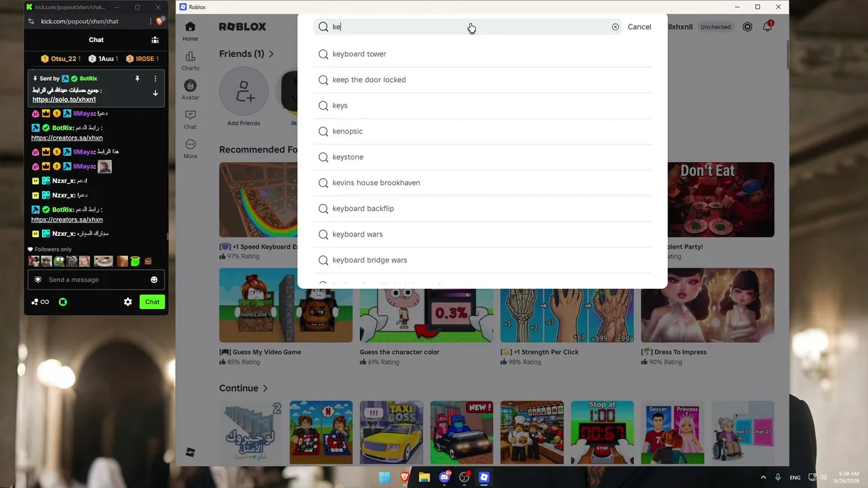
Task: Open the Robux hexagon icon in Roblox
Action: [x=747, y=27]
